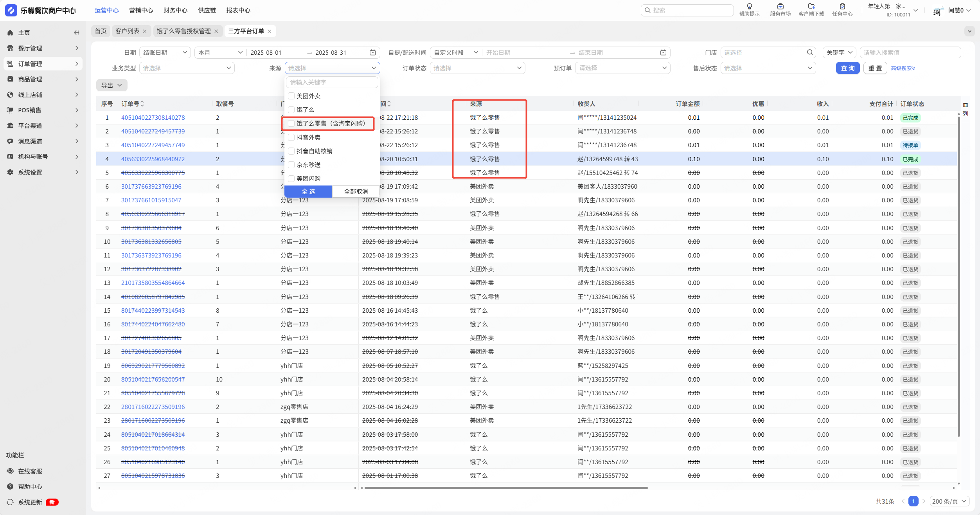Click the 商品管理 sidebar icon

pos(10,79)
